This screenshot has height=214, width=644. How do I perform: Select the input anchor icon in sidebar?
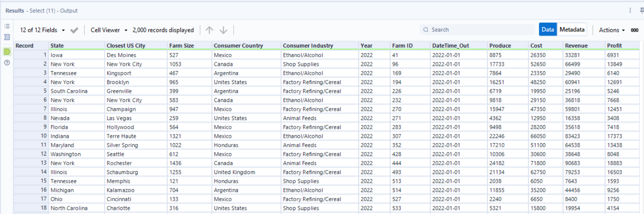(x=7, y=37)
